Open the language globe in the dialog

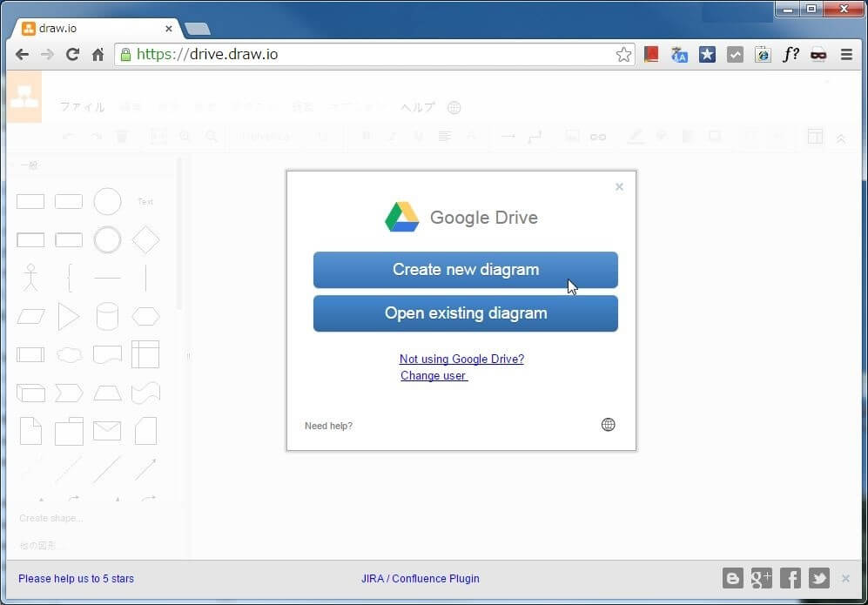608,425
